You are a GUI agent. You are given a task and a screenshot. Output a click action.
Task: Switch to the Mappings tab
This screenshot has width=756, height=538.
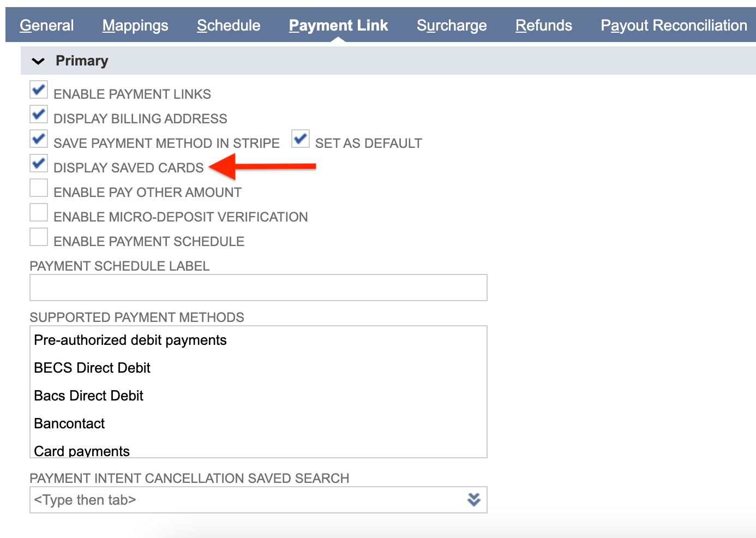pyautogui.click(x=135, y=26)
